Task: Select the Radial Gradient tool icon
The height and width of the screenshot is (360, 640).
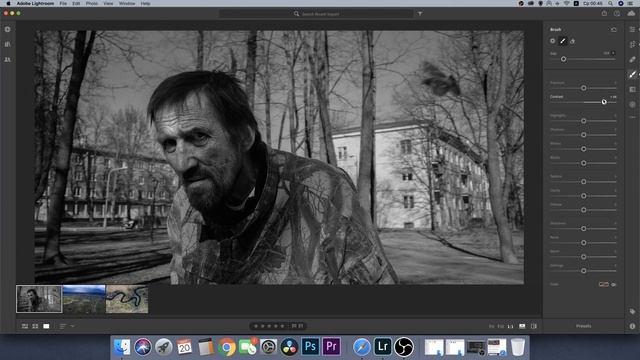Action: (633, 104)
